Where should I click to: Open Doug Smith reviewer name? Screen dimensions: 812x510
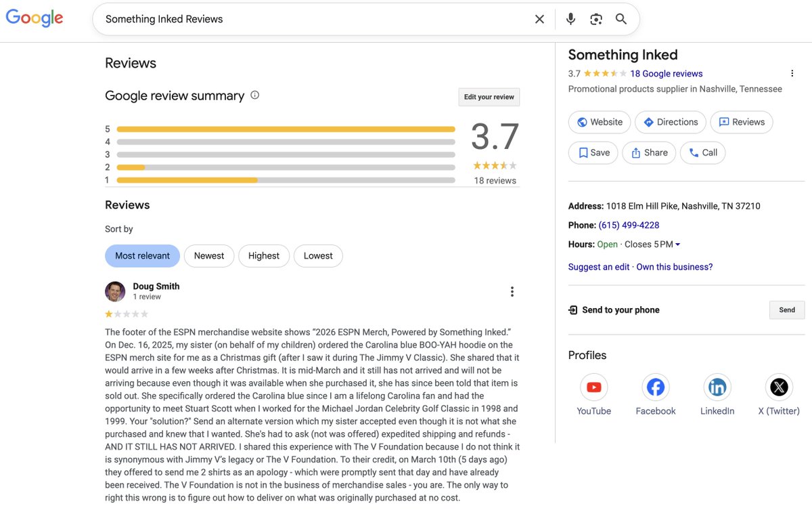pos(156,286)
